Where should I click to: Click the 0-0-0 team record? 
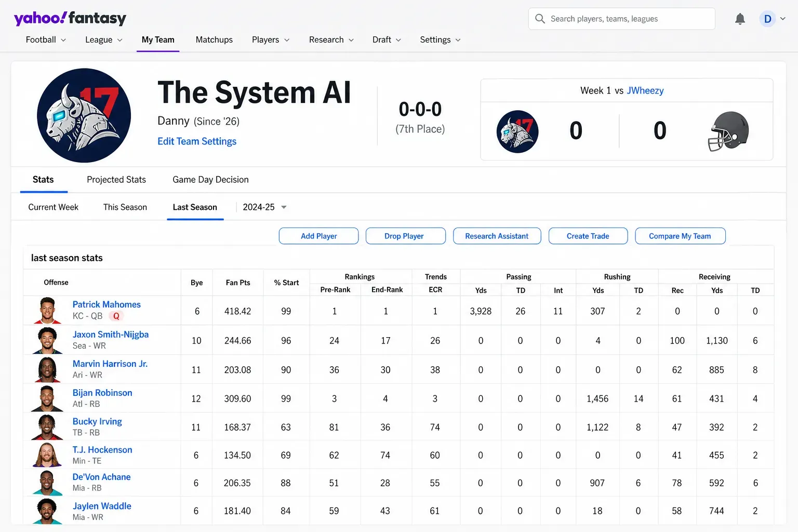pos(420,110)
